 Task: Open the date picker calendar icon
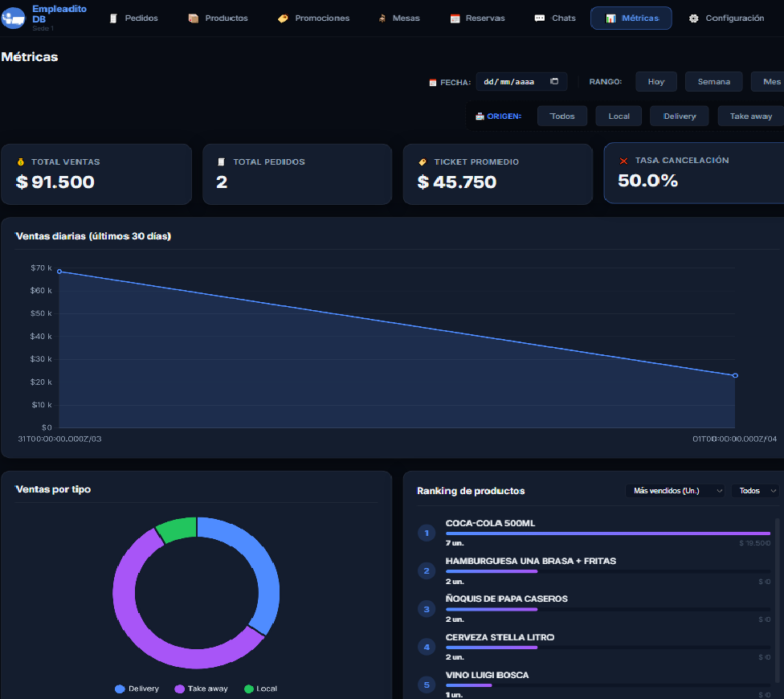pos(554,82)
